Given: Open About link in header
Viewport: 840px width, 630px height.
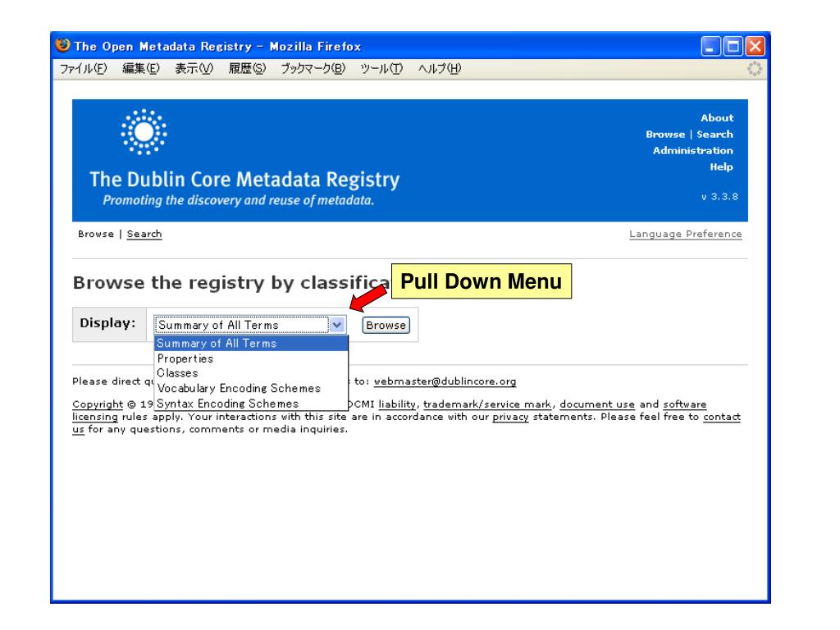Looking at the screenshot, I should coord(717,118).
